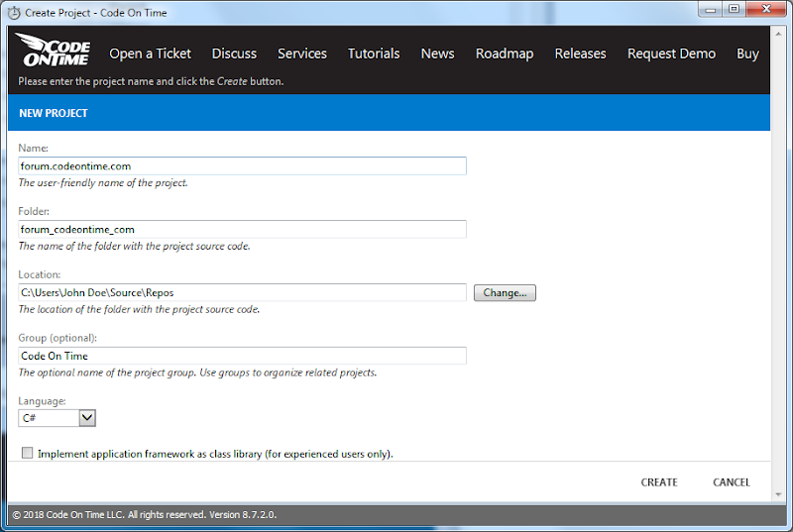Click Buy in the top menu
793x532 pixels.
747,53
